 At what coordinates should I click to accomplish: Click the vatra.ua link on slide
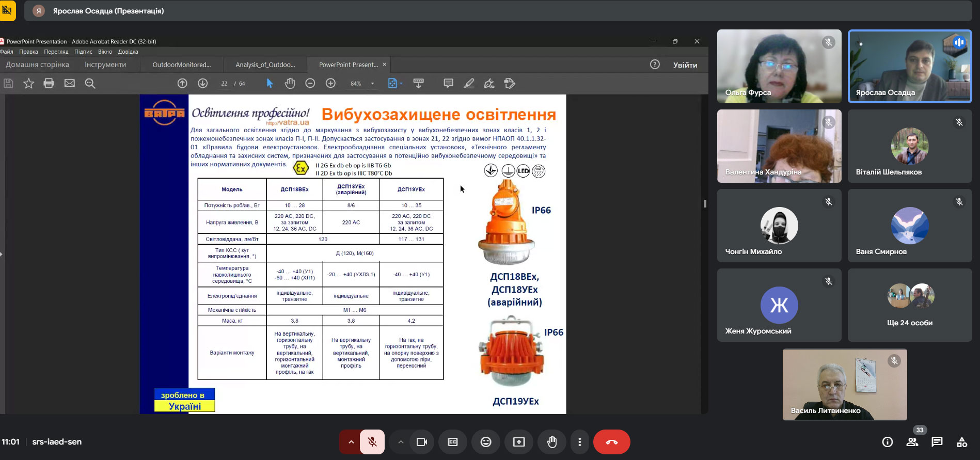tap(288, 122)
